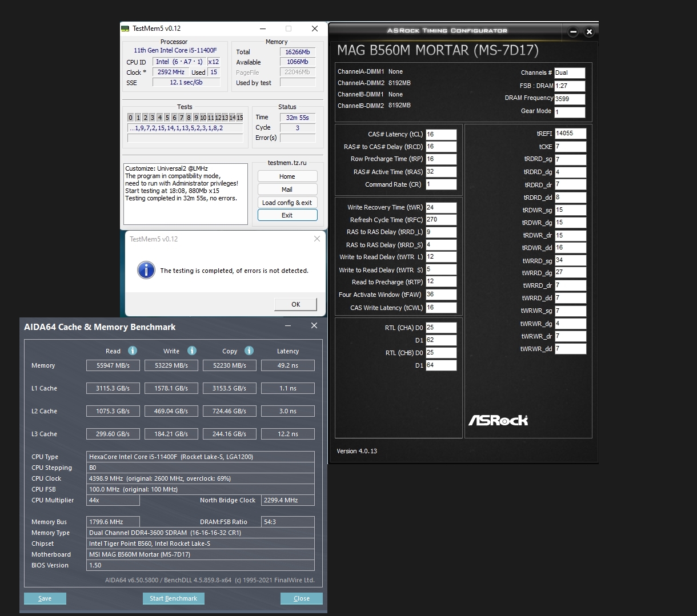Click the tFAW value field showing 36

(x=441, y=295)
